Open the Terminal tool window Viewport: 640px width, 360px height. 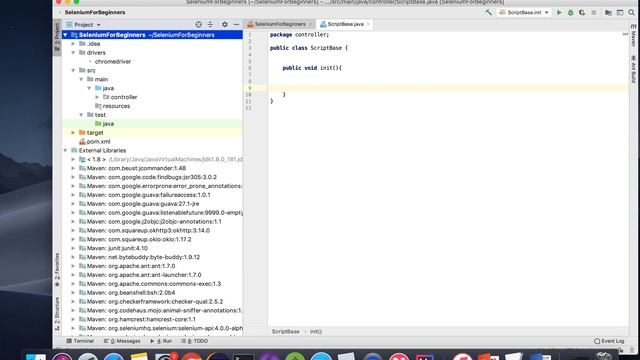point(80,341)
